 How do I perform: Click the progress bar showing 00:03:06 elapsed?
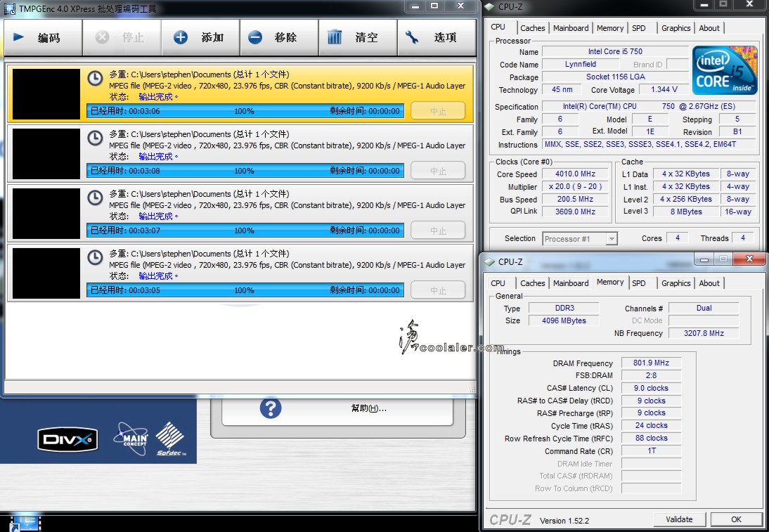[x=245, y=111]
